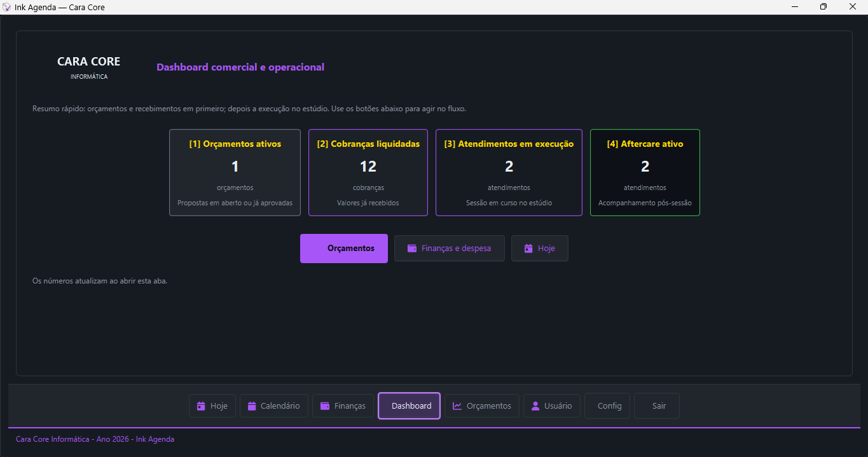868x457 pixels.
Task: Select the Dashboard tab in bottom navigation
Action: [410, 406]
